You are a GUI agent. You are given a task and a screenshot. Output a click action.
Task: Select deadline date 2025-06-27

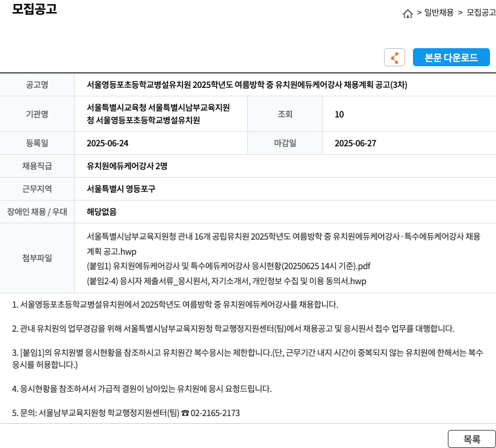click(356, 143)
